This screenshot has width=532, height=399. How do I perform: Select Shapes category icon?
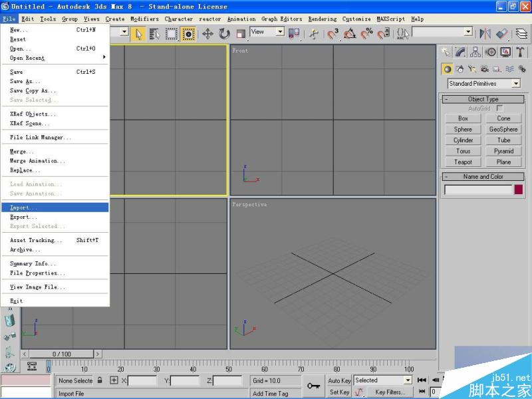460,69
